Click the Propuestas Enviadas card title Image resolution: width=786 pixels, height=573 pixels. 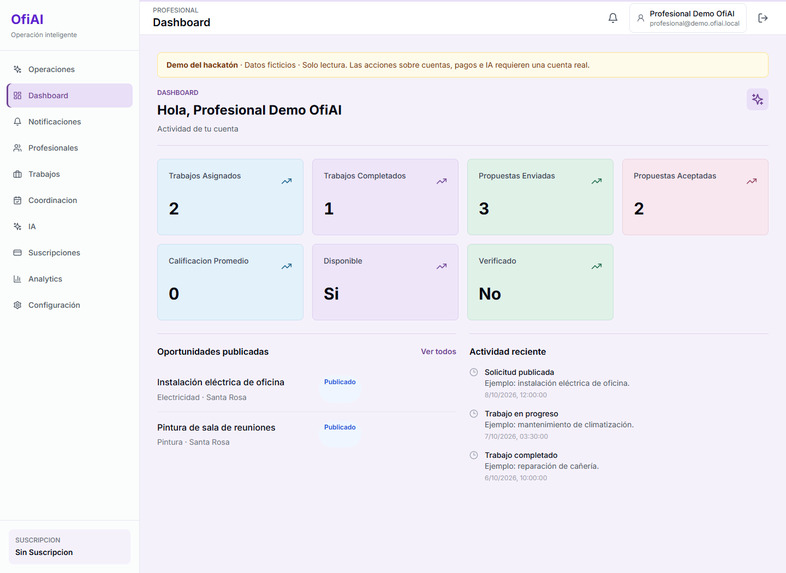[x=516, y=176]
